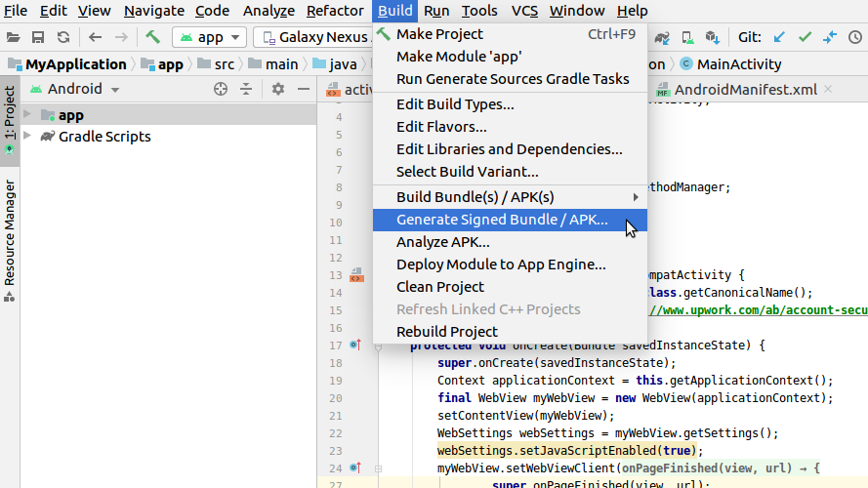Screen dimensions: 868x488
Task: Open the Refactor menu
Action: coord(335,11)
